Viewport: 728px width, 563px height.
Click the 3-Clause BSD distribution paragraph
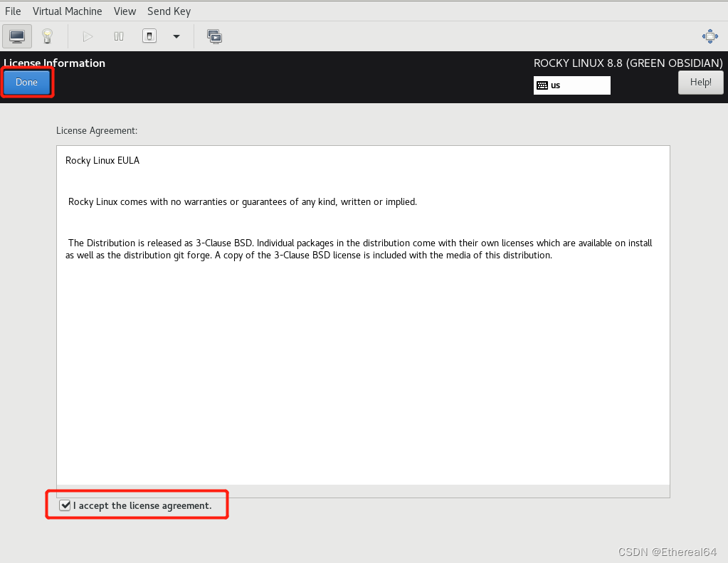pyautogui.click(x=359, y=249)
